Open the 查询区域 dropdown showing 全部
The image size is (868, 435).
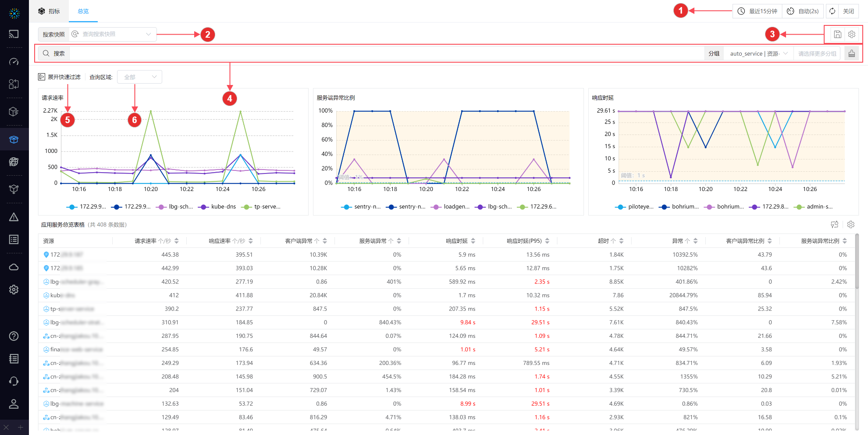coord(139,77)
